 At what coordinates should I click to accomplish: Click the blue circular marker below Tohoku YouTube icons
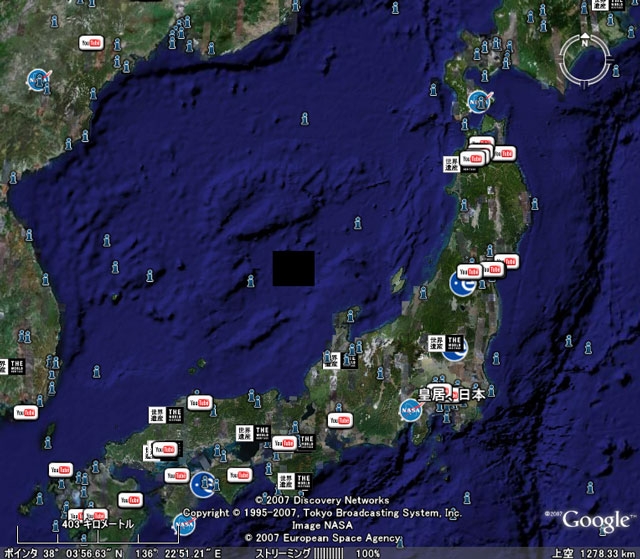pos(462,287)
